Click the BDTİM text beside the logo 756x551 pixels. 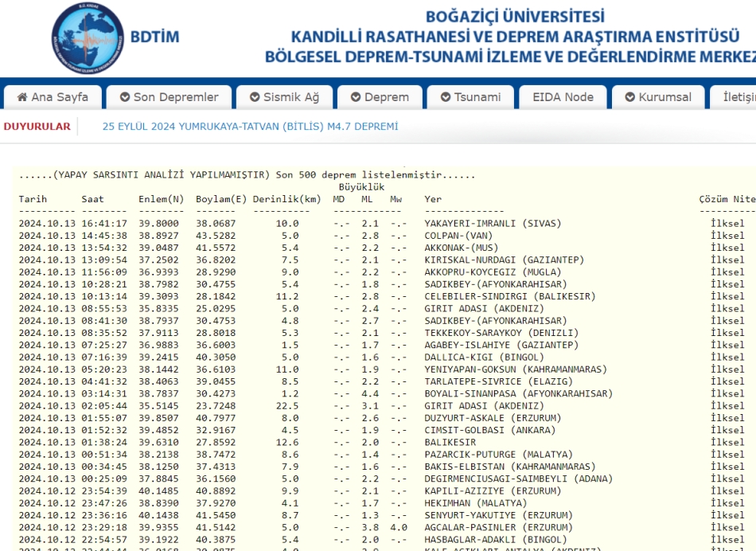click(154, 37)
